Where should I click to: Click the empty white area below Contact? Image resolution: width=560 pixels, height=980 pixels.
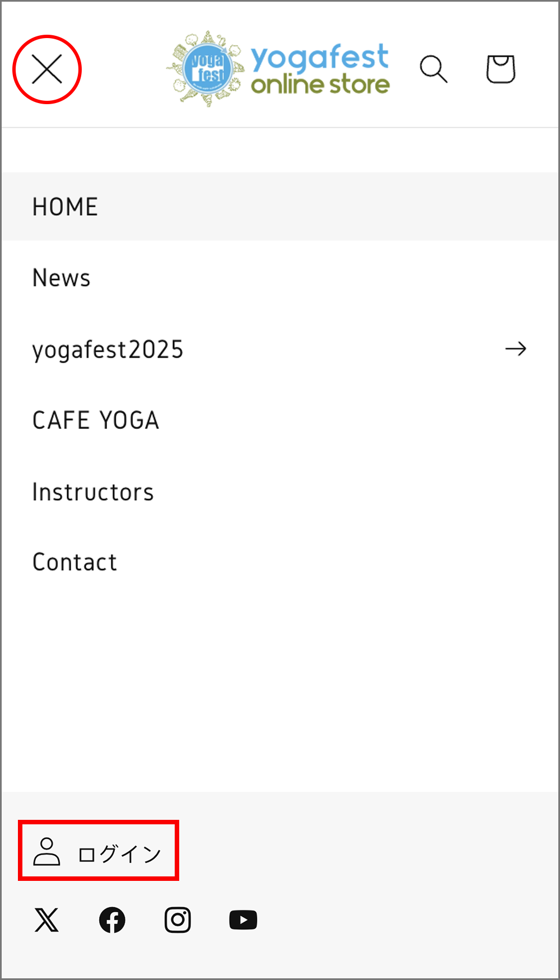280,694
